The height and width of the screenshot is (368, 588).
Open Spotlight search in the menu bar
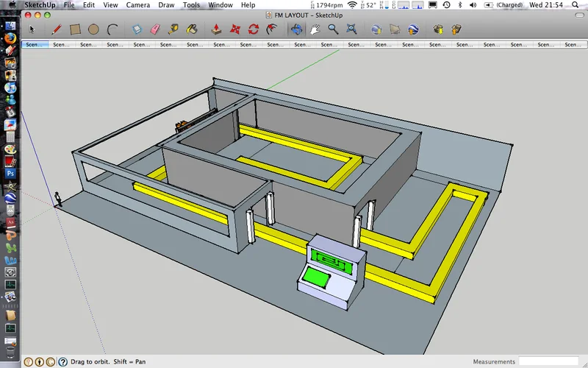tap(576, 5)
